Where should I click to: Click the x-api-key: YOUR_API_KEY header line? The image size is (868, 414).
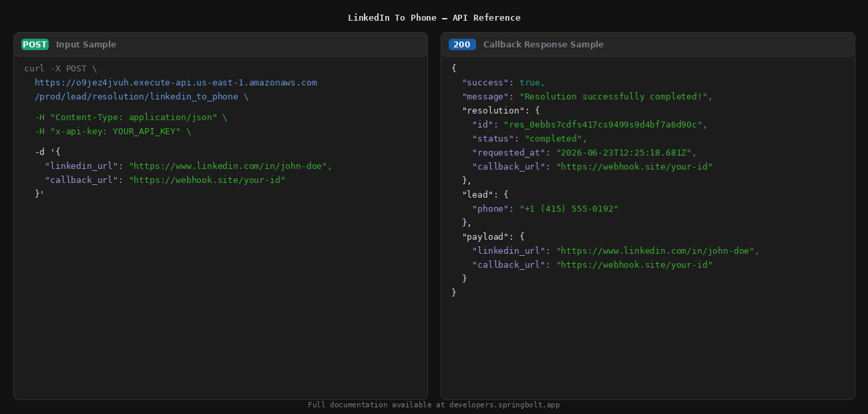pyautogui.click(x=113, y=132)
